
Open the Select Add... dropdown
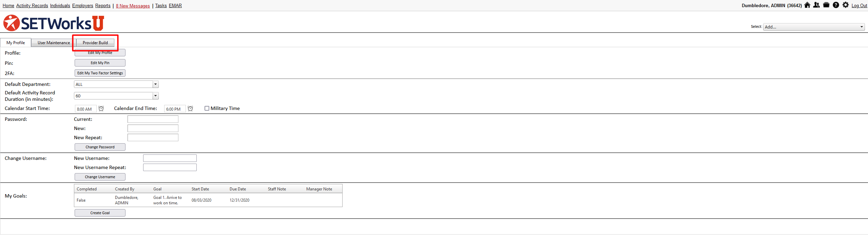coord(813,27)
